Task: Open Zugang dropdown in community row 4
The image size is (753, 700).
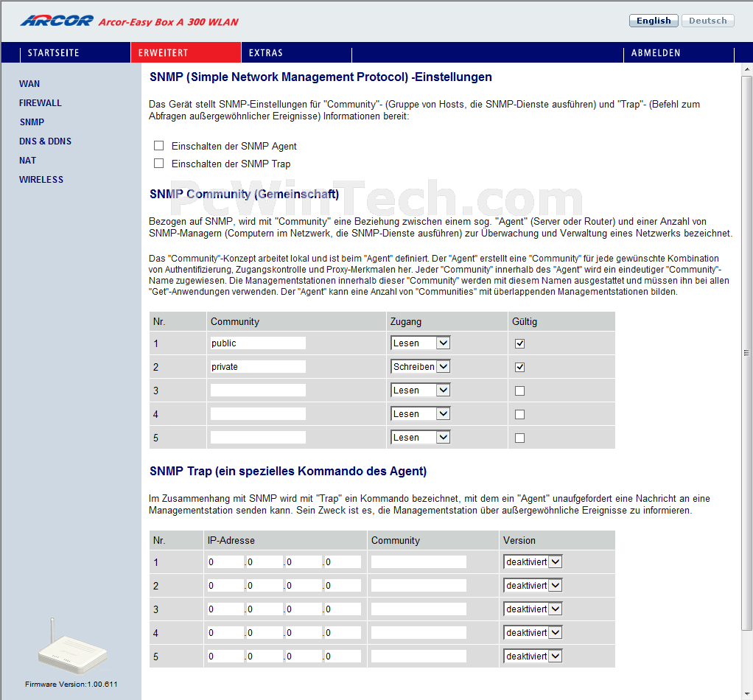Action: pyautogui.click(x=420, y=413)
